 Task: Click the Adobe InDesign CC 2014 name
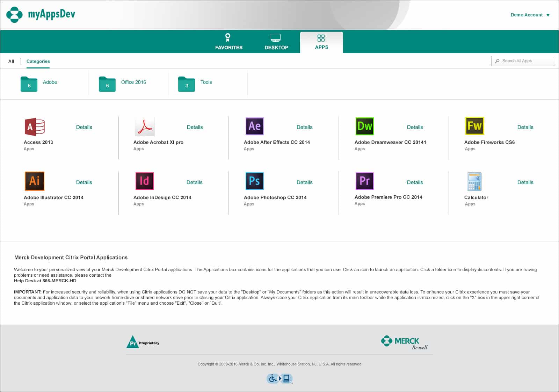162,197
